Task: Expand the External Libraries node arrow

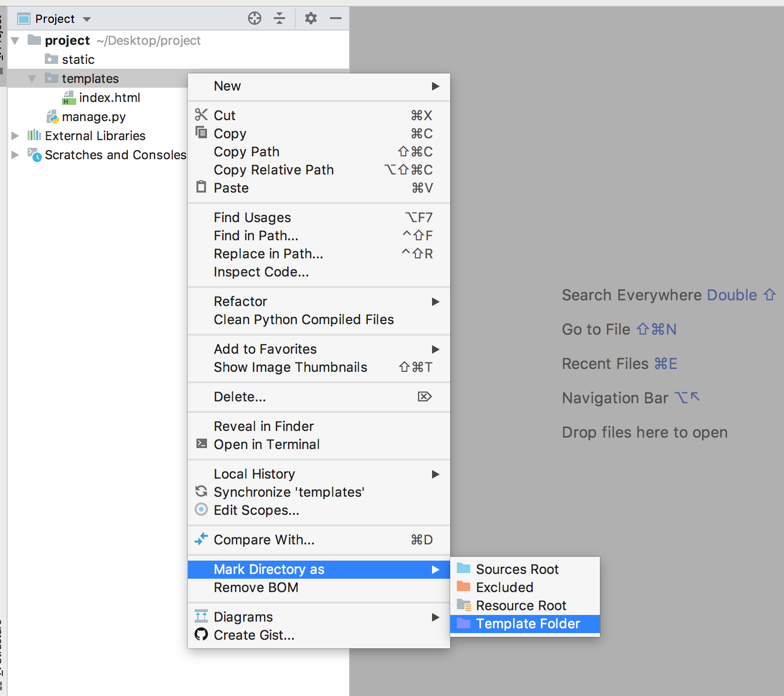Action: pyautogui.click(x=15, y=136)
